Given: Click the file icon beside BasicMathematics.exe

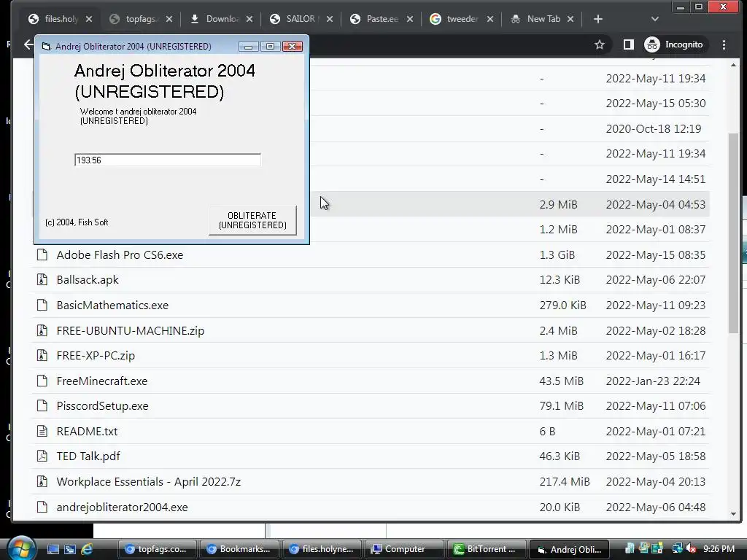Looking at the screenshot, I should coord(42,306).
